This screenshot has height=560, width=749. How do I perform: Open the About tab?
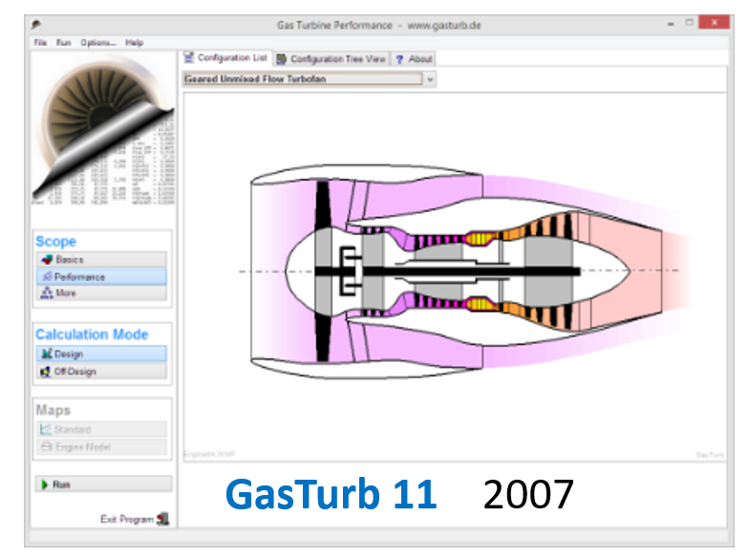point(414,59)
